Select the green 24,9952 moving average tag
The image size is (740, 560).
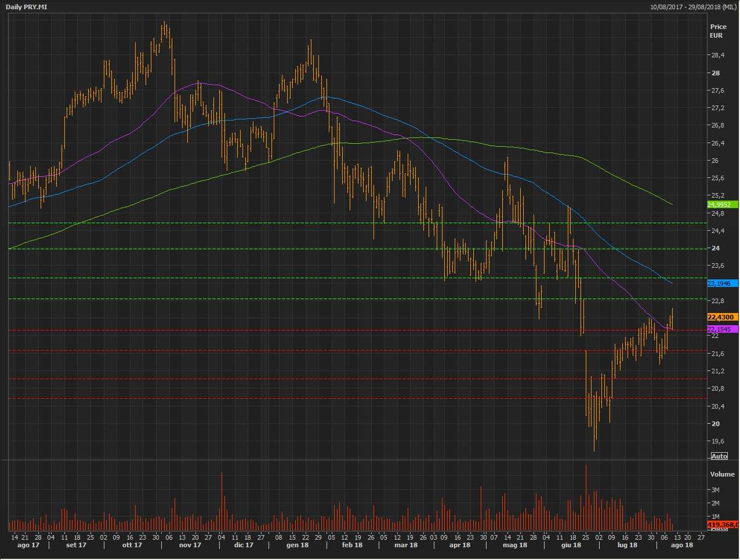click(722, 205)
